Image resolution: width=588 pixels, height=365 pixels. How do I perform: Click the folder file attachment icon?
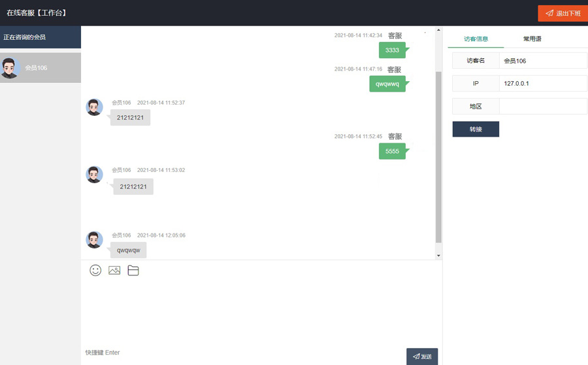133,270
